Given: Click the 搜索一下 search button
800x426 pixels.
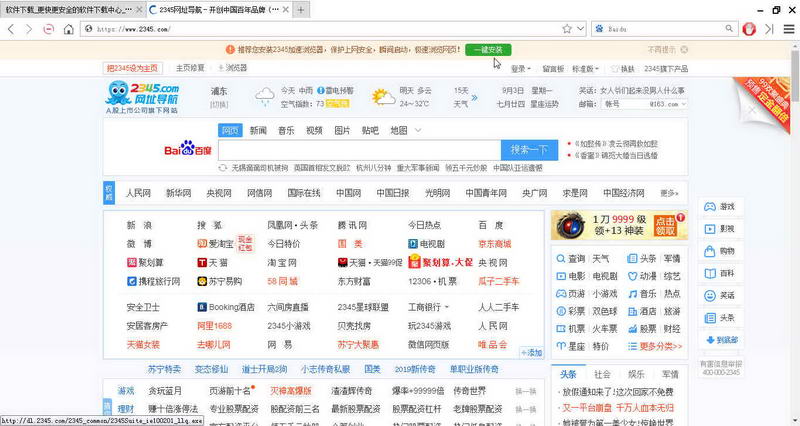Looking at the screenshot, I should (529, 150).
